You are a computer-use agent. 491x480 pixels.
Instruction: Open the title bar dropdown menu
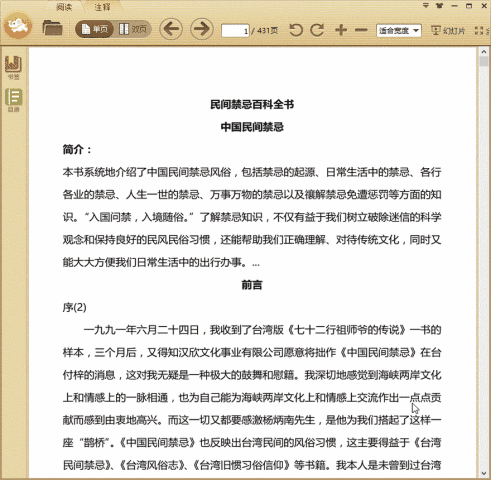[426, 6]
